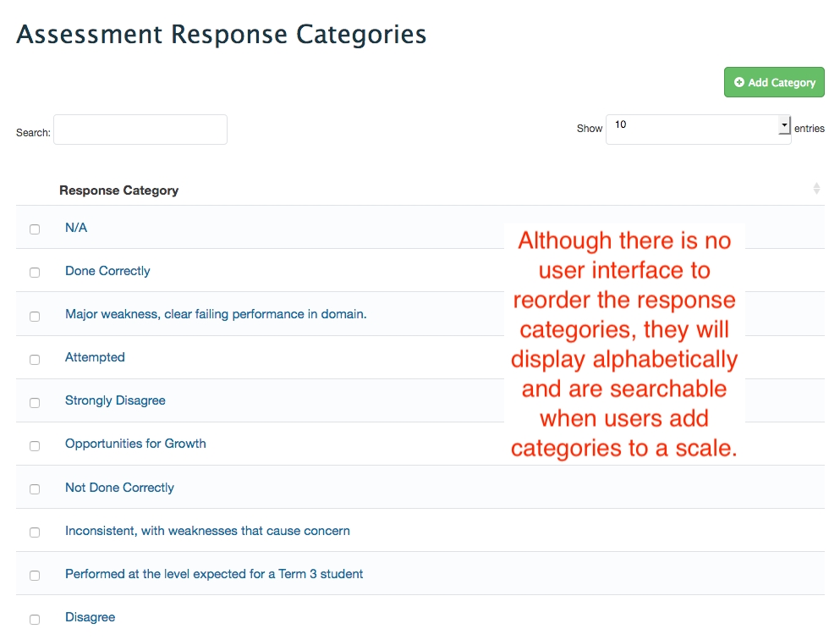Open Inconsistent, with weaknesses link
The width and height of the screenshot is (840, 640).
(x=207, y=531)
